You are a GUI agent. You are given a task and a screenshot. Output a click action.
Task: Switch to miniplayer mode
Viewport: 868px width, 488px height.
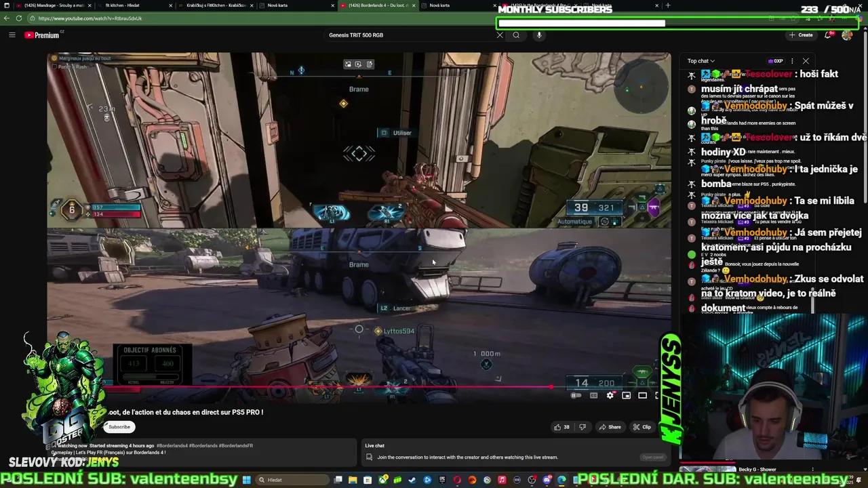click(x=627, y=395)
